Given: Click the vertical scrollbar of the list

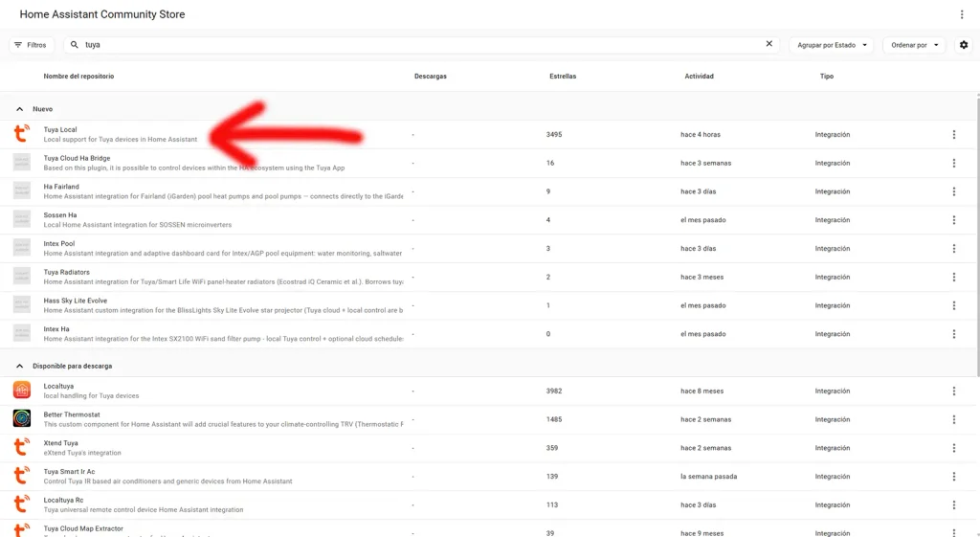Looking at the screenshot, I should click(x=977, y=235).
